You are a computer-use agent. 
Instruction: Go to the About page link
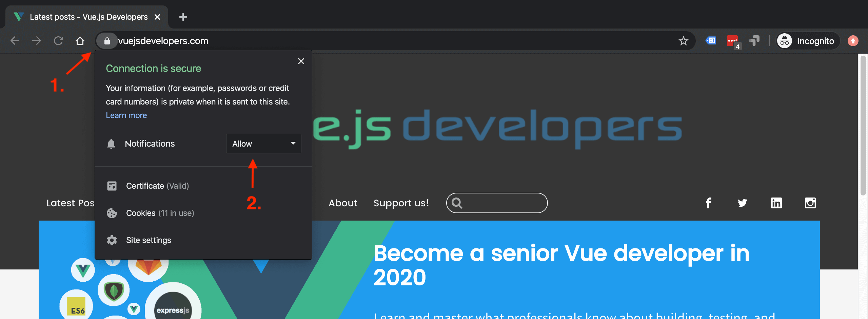(343, 203)
